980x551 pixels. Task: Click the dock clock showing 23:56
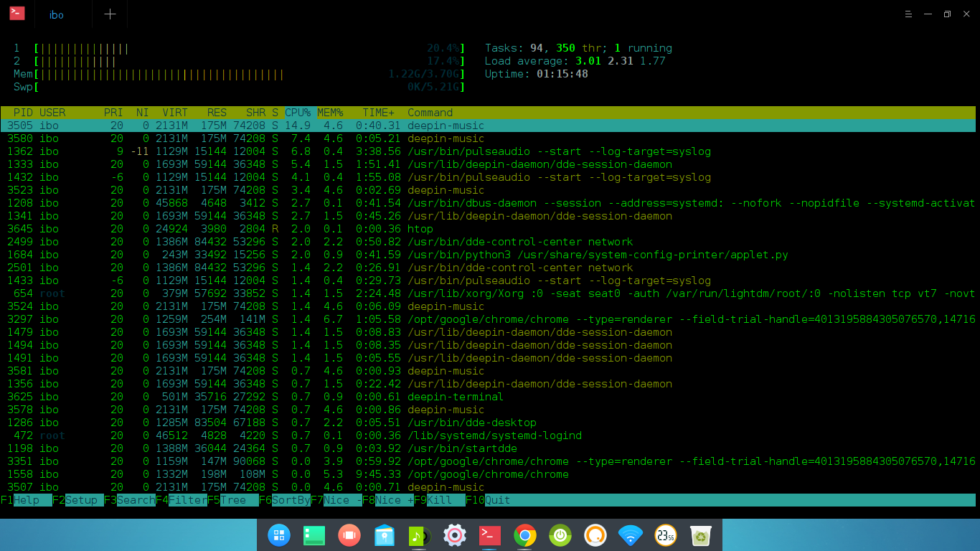[666, 535]
